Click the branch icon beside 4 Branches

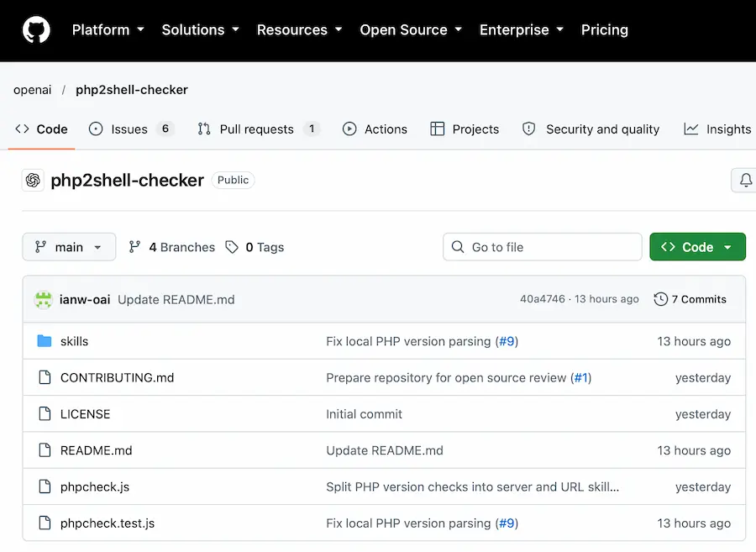pyautogui.click(x=134, y=247)
